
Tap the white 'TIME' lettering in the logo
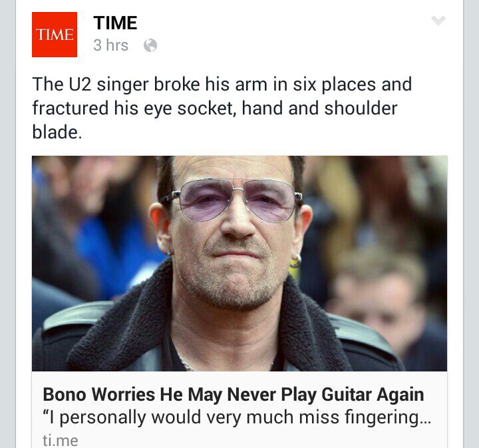(55, 35)
